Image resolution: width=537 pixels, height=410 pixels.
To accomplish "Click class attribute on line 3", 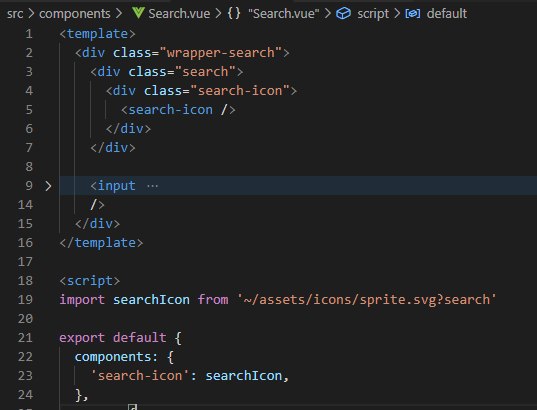I will point(148,72).
